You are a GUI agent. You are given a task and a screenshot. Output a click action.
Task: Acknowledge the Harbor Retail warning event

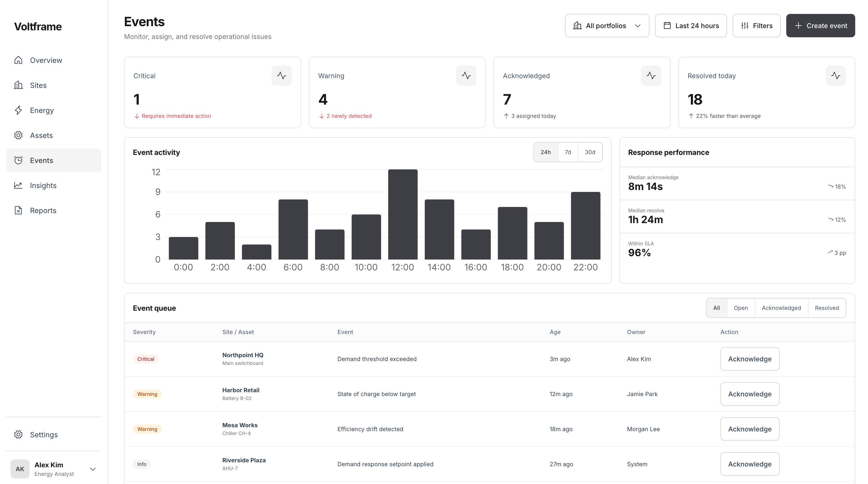click(750, 394)
